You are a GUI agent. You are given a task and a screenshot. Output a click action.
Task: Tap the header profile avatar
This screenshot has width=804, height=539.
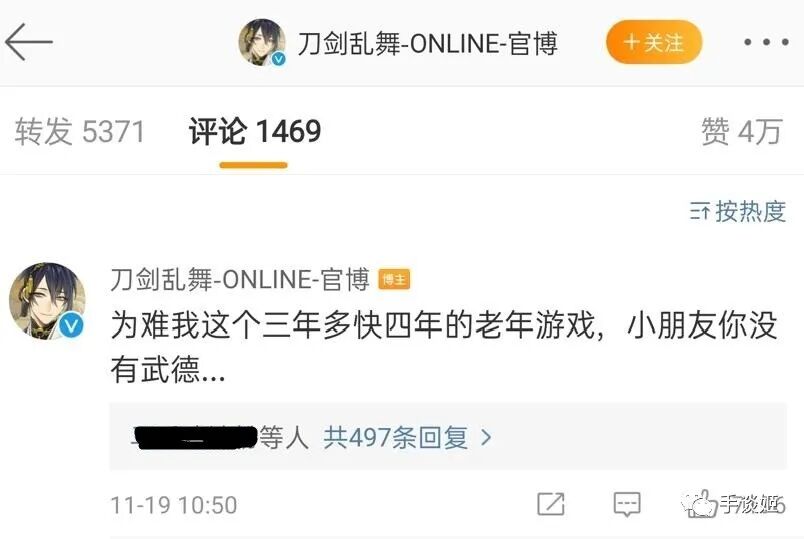pyautogui.click(x=262, y=43)
